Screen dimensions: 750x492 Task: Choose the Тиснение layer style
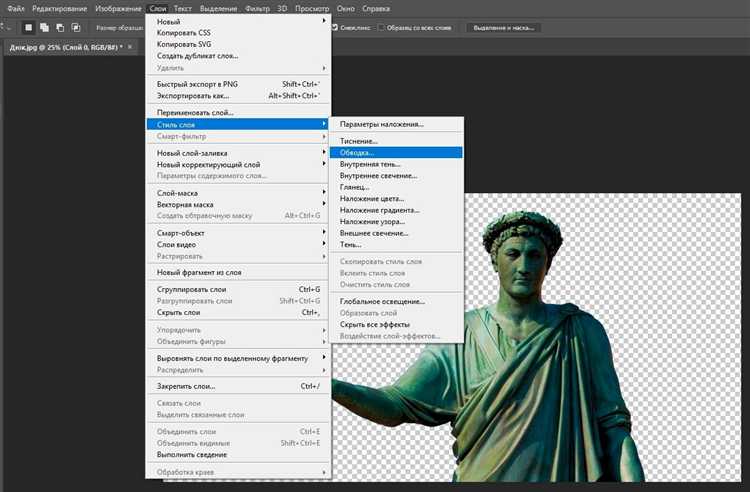click(396, 141)
